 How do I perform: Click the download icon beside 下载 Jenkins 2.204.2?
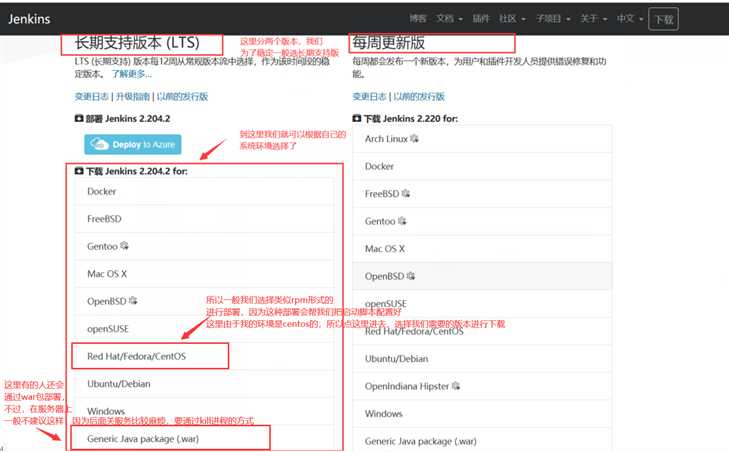point(79,171)
